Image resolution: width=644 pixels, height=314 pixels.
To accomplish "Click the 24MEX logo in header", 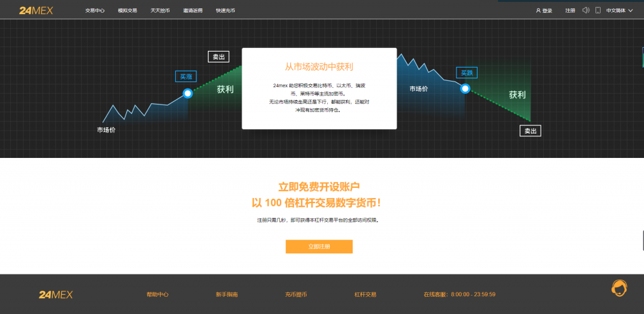I will pos(36,10).
